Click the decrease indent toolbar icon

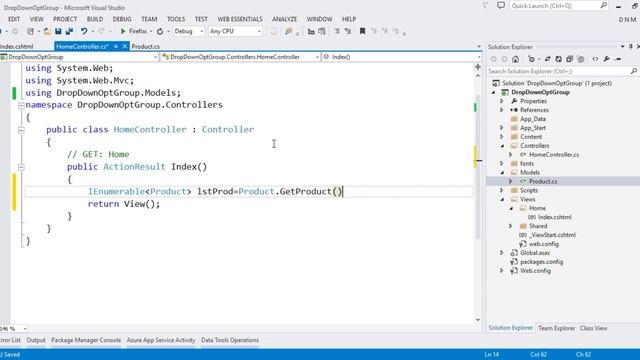tap(337, 31)
